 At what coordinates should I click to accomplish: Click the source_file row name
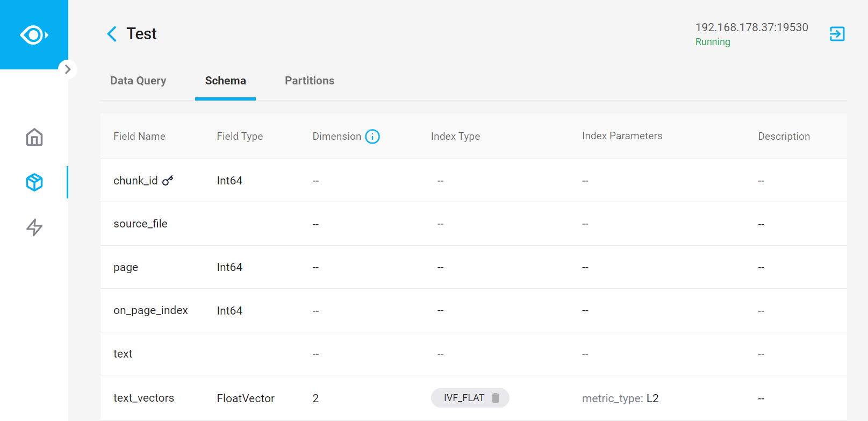click(x=140, y=224)
